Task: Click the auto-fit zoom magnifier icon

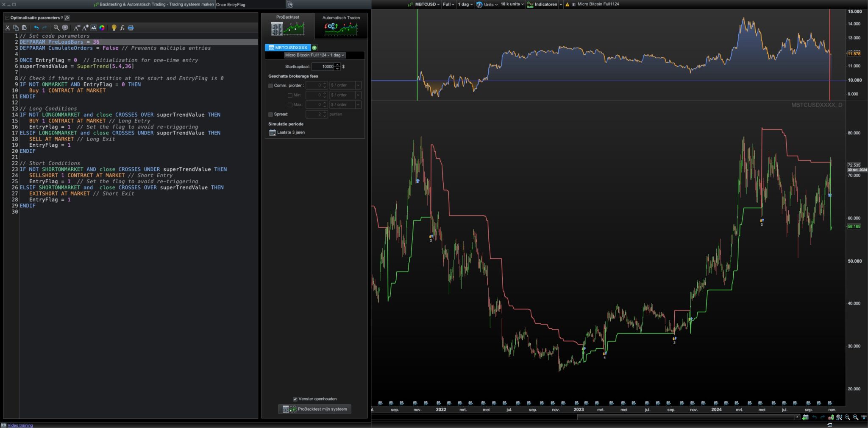Action: click(839, 417)
